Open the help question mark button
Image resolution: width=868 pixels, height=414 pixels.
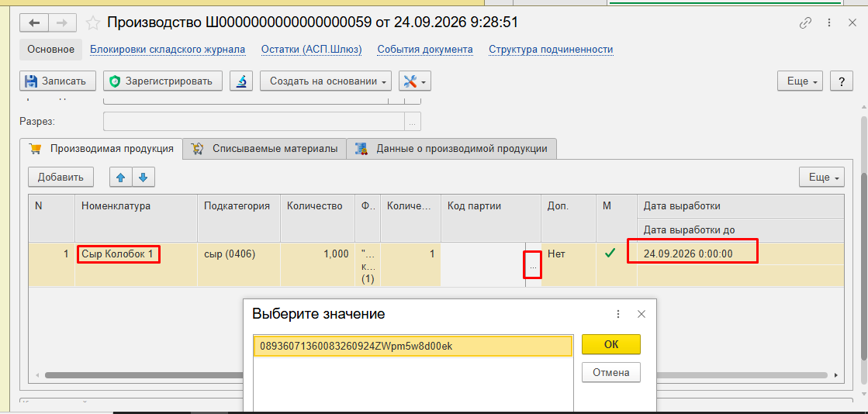(x=842, y=81)
